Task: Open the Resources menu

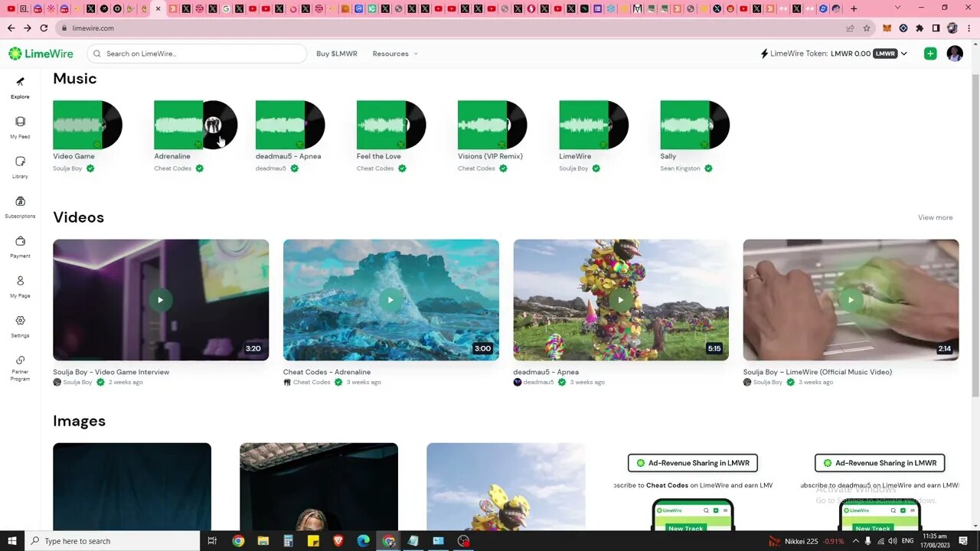Action: [395, 54]
